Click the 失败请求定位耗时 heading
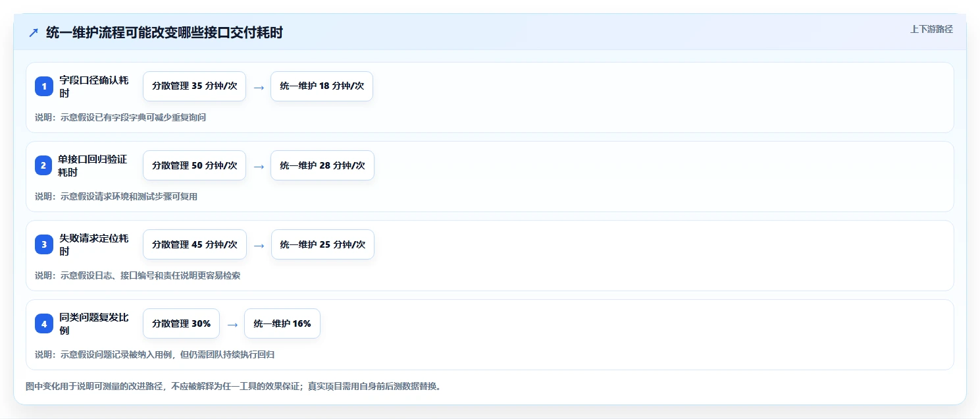The width and height of the screenshot is (980, 419). [93, 244]
